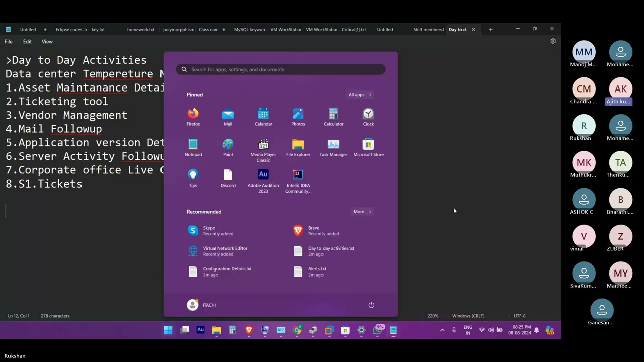Open the Photos app
Image resolution: width=644 pixels, height=362 pixels.
(298, 117)
